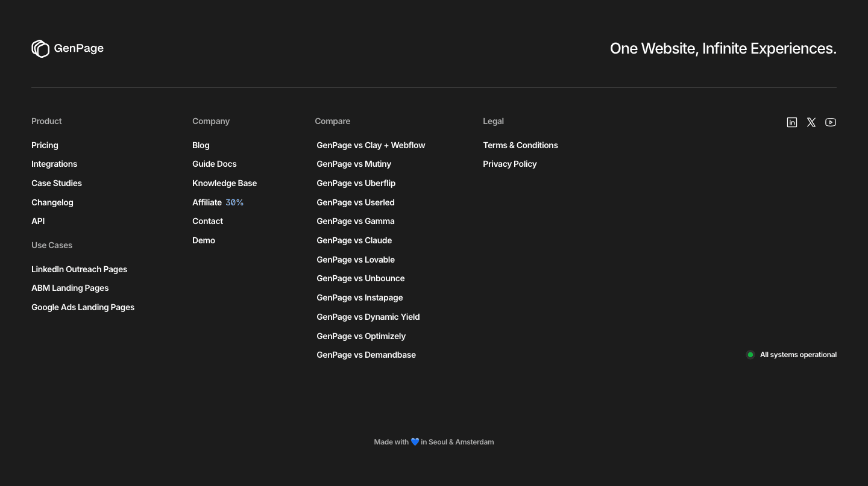Open GenPage vs Claude comparison
Screen dimensions: 868x486
point(354,240)
